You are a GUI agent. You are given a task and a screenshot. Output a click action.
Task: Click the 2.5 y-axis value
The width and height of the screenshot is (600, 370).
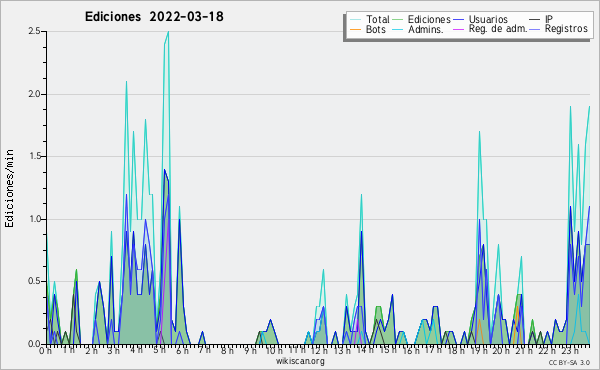click(34, 31)
